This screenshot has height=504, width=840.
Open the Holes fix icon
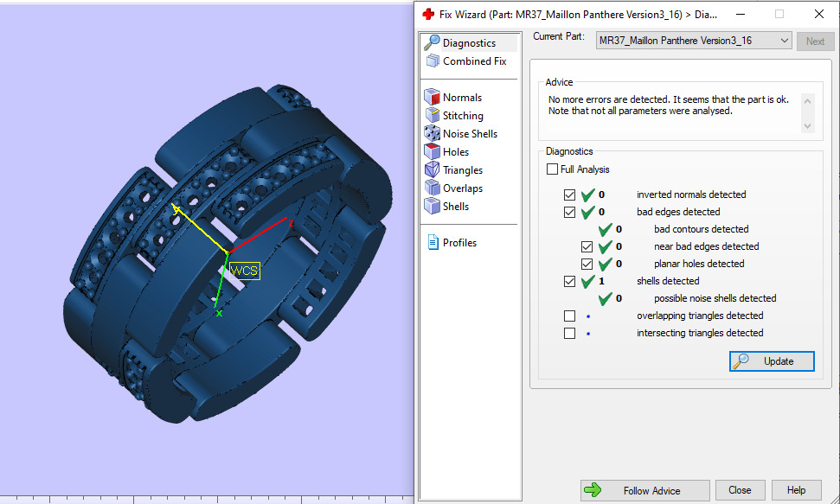432,151
